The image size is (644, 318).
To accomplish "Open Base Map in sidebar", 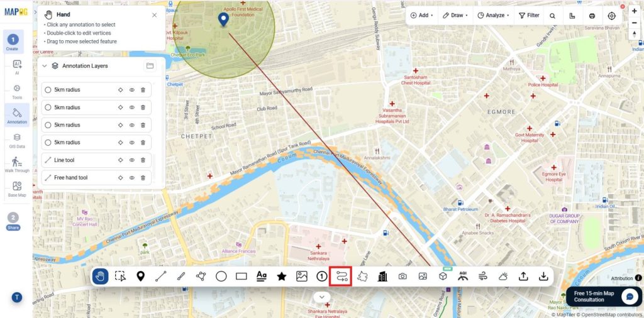I will pyautogui.click(x=17, y=189).
